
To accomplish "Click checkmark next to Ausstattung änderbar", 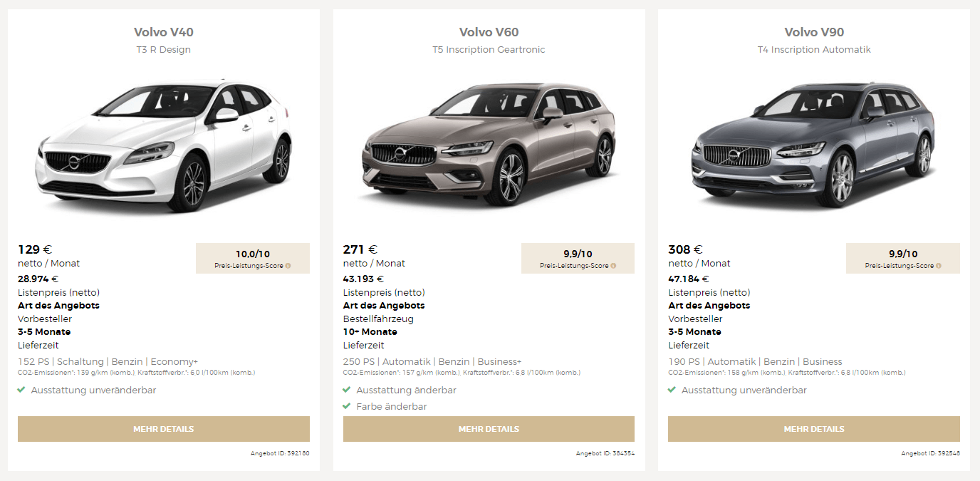I will tap(347, 390).
